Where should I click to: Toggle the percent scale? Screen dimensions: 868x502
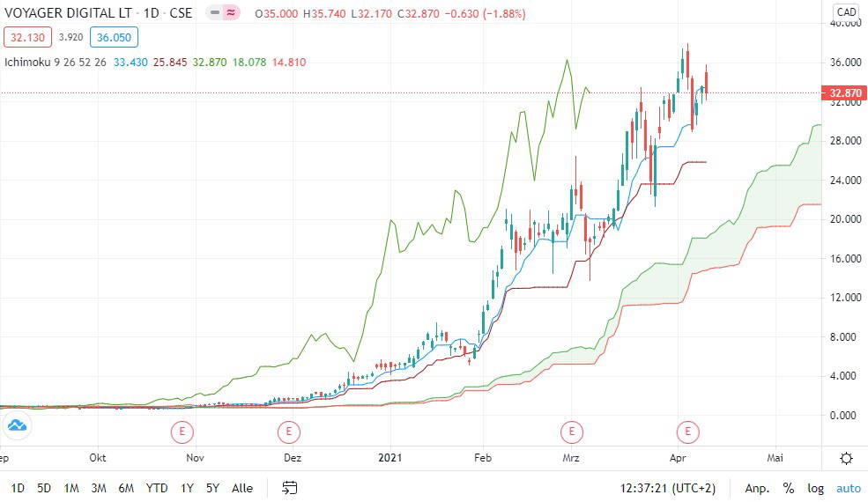[x=789, y=488]
